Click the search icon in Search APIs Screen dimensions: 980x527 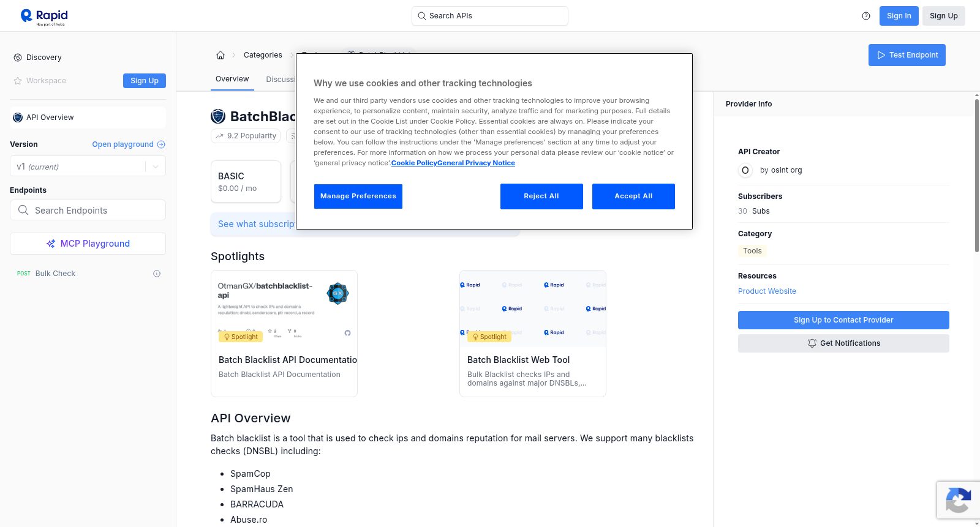[421, 16]
